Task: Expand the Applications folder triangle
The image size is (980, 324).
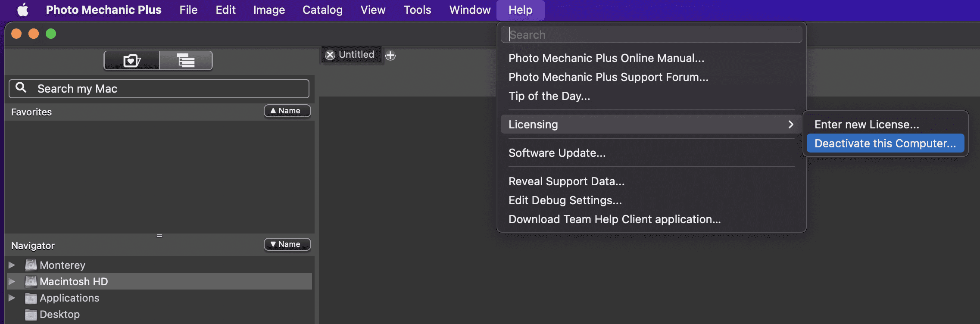Action: pyautogui.click(x=12, y=298)
